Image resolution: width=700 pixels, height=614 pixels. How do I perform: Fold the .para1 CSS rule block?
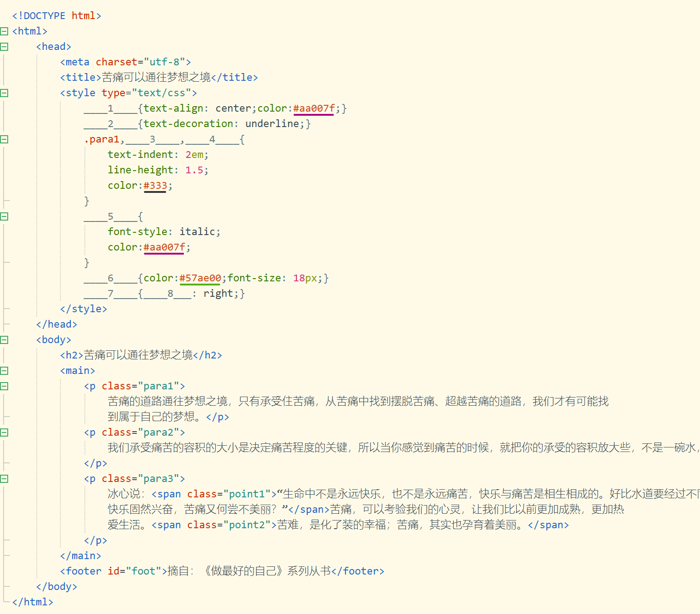pos(4,139)
